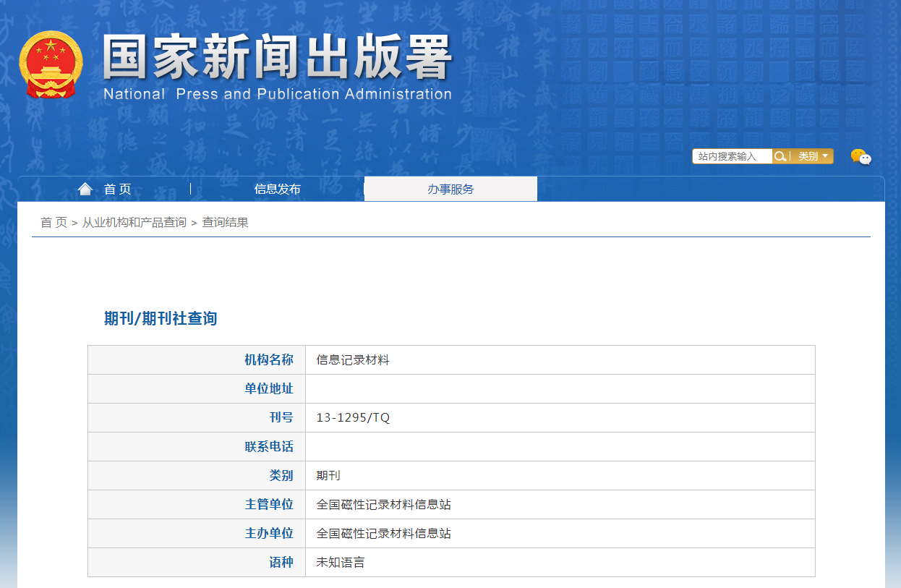The width and height of the screenshot is (901, 588).
Task: Expand the 类别 category dropdown
Action: tap(813, 156)
